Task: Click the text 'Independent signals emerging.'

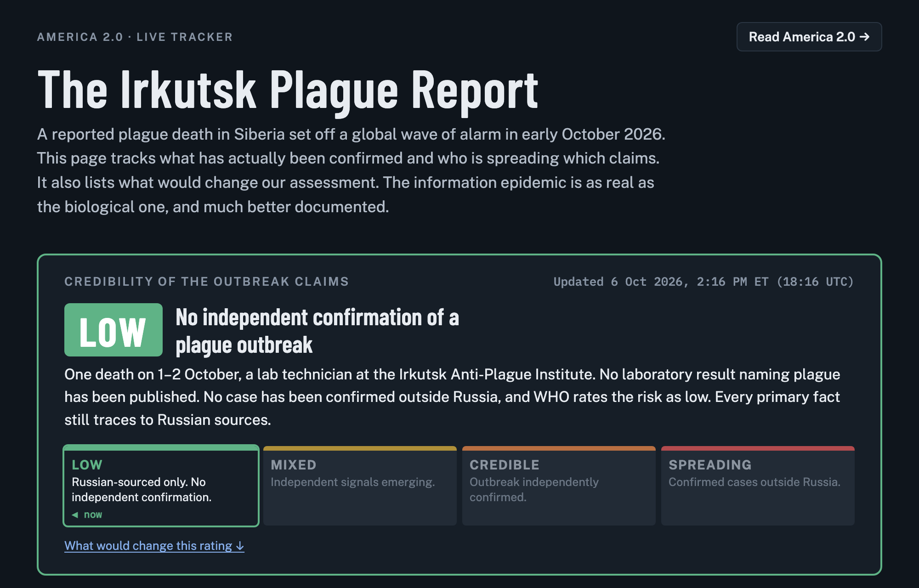Action: pos(353,482)
